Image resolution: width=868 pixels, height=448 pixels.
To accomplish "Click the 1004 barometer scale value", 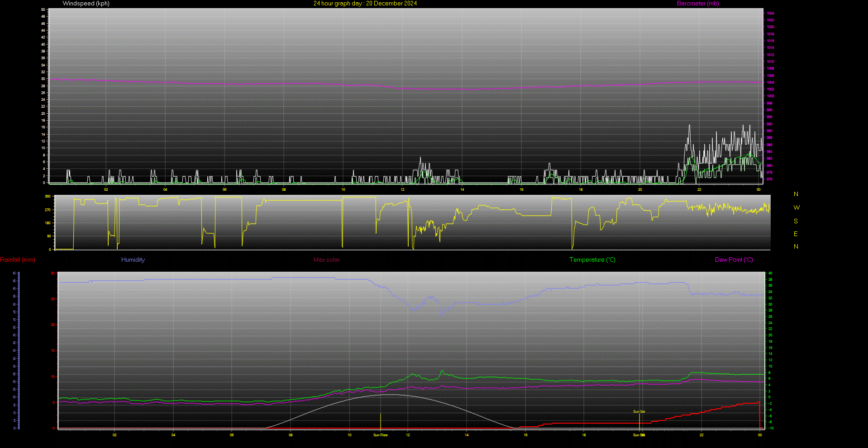I will click(x=770, y=83).
